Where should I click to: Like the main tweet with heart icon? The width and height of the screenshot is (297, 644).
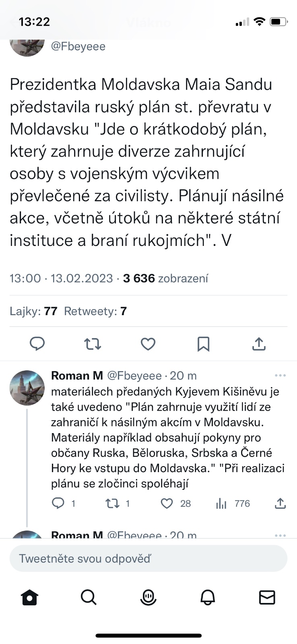coord(148,344)
